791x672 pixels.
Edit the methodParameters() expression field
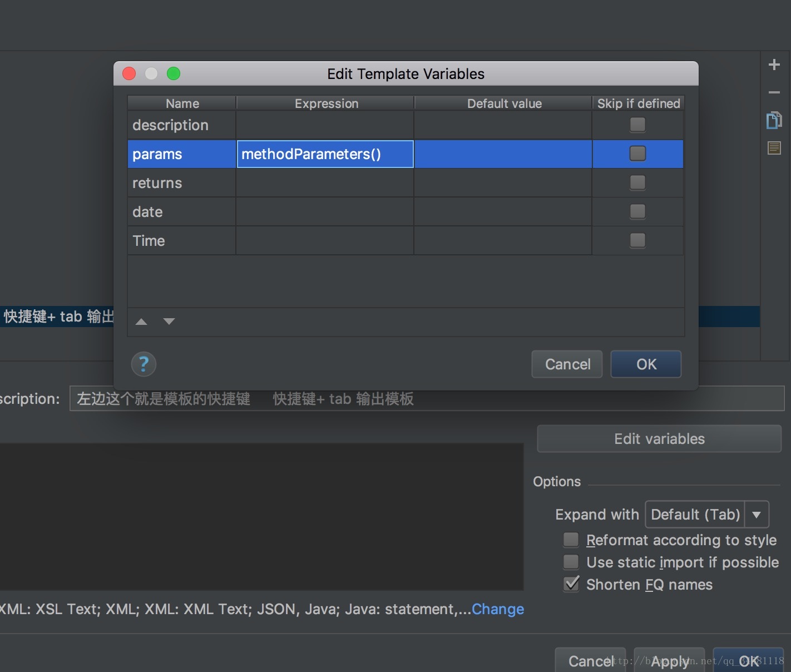coord(325,154)
